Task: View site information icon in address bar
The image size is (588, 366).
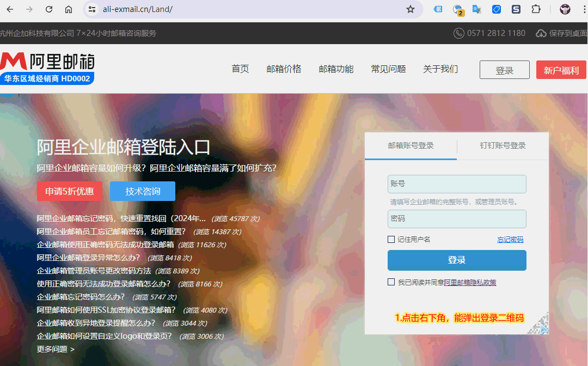Action: click(92, 9)
